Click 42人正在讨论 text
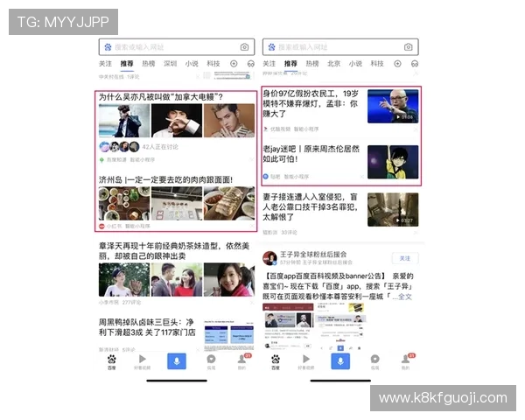525x420 pixels. click(160, 147)
